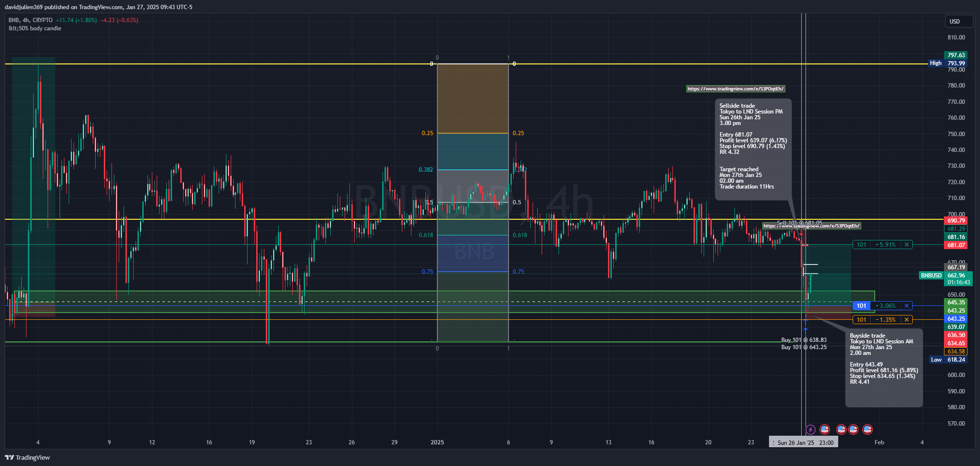Click the TradingView logo at bottom left

(27, 457)
